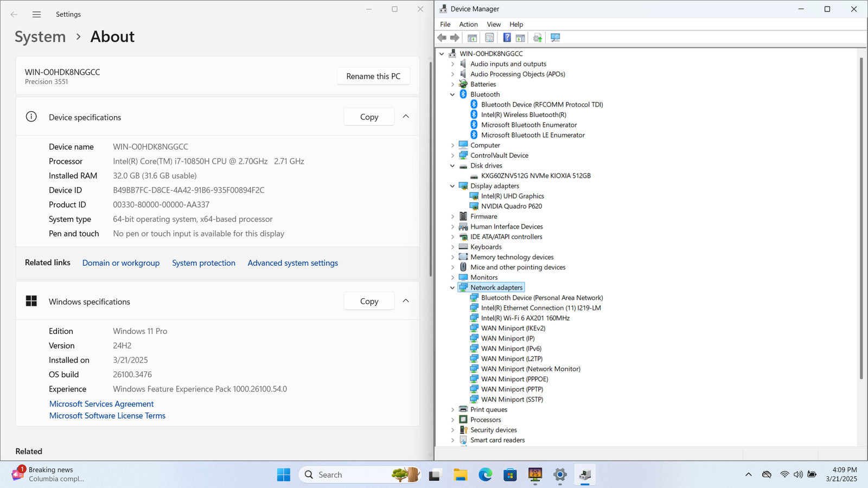Open View menu in Device Manager
The width and height of the screenshot is (868, 488).
click(x=494, y=24)
